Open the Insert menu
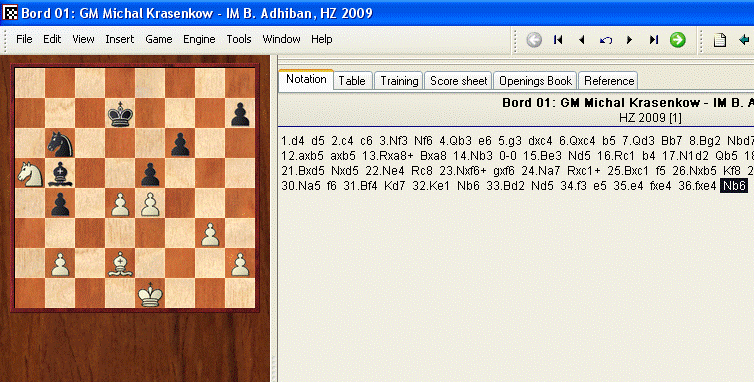Screen dimensions: 754x382 pos(120,39)
